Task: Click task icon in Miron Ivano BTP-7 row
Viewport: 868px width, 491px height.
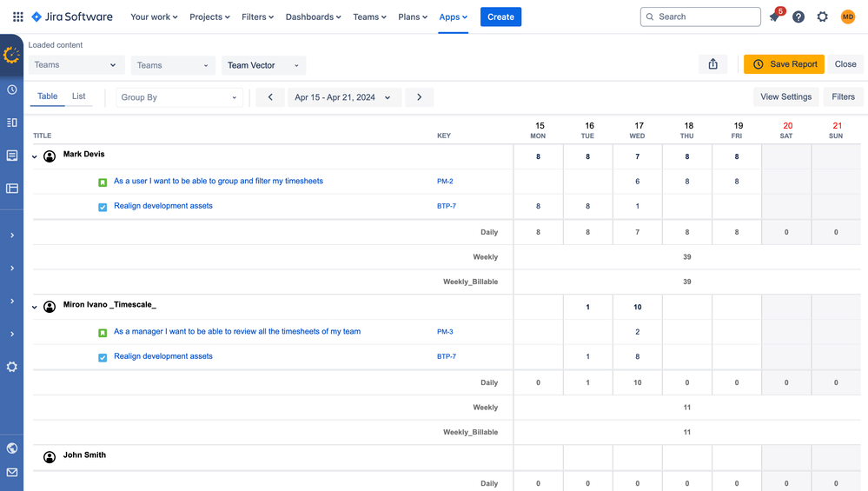Action: coord(103,357)
